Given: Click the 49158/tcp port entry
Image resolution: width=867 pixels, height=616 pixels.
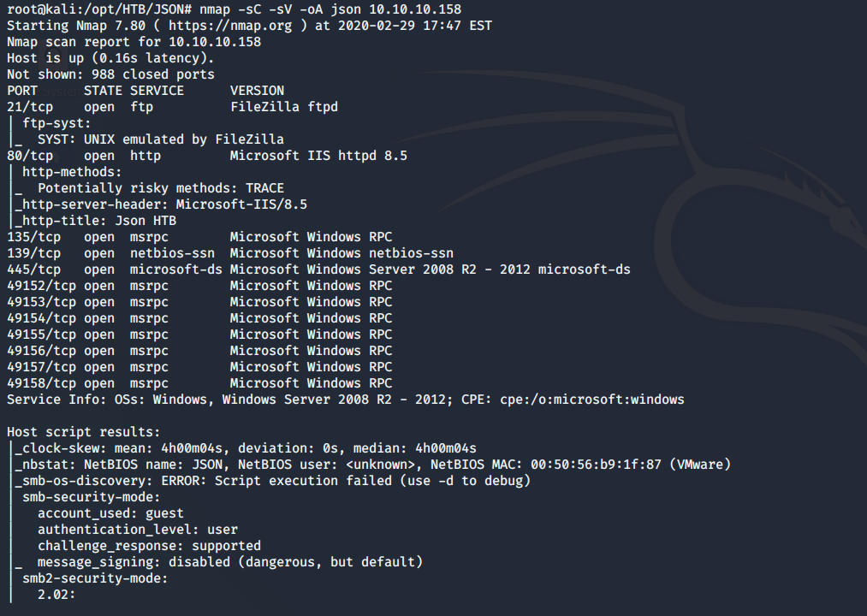Looking at the screenshot, I should tap(41, 383).
